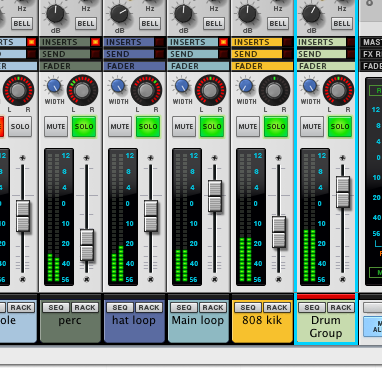Select the 'Main loop' channel name label
Image resolution: width=382 pixels, height=370 pixels.
click(x=198, y=321)
